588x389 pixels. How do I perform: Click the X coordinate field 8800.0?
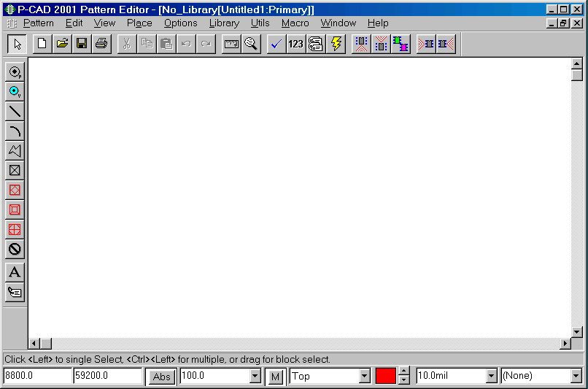pos(37,375)
